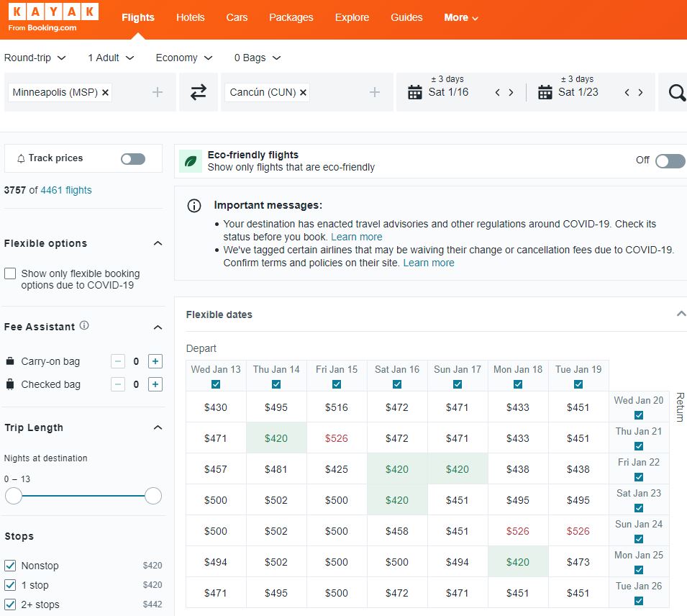Increase carry-on bag count

(155, 361)
